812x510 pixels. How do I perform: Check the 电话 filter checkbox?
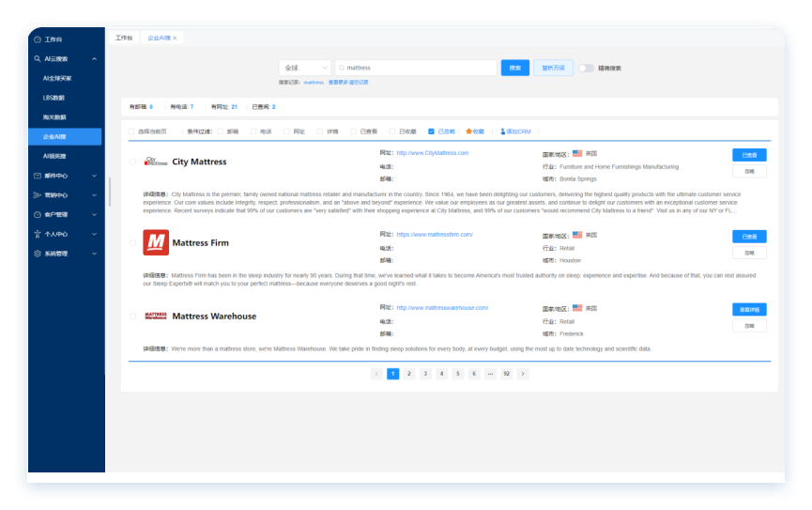click(253, 131)
